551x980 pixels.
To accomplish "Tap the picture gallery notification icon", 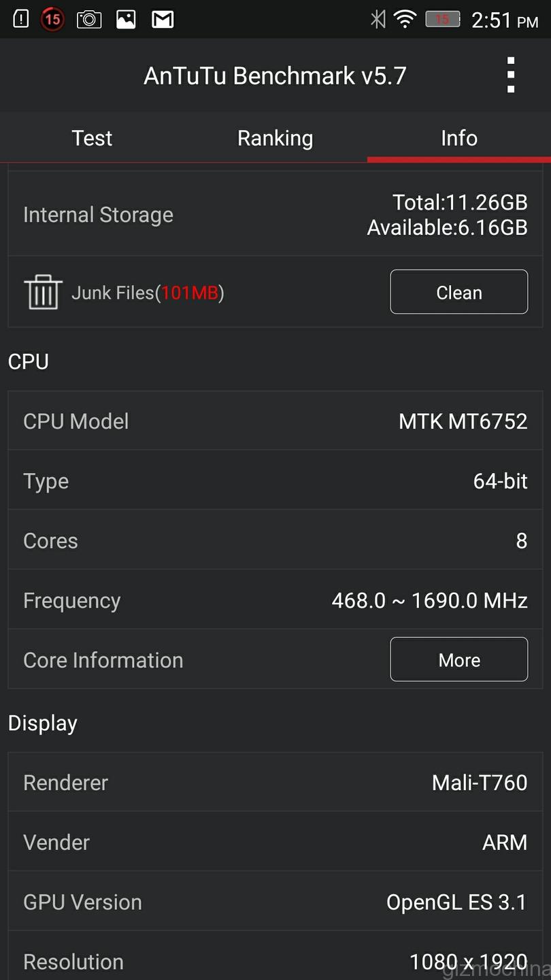I will (126, 19).
